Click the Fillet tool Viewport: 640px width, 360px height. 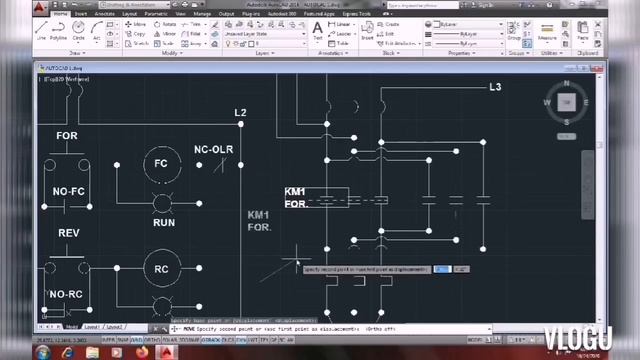191,34
